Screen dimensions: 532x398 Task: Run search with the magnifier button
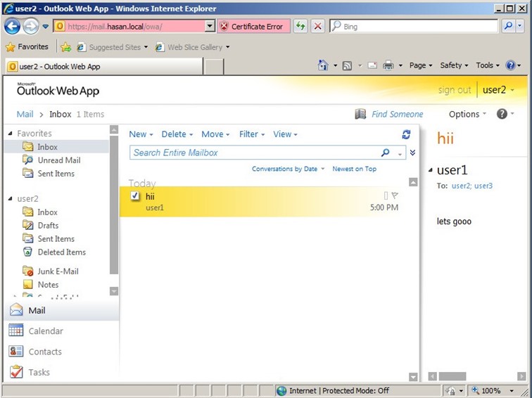pos(508,27)
